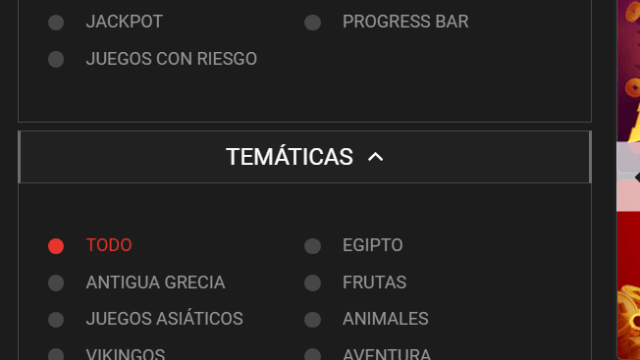Enable the JUEGOS CON RIESGO filter
Image resolution: width=640 pixels, height=360 pixels.
click(x=56, y=60)
